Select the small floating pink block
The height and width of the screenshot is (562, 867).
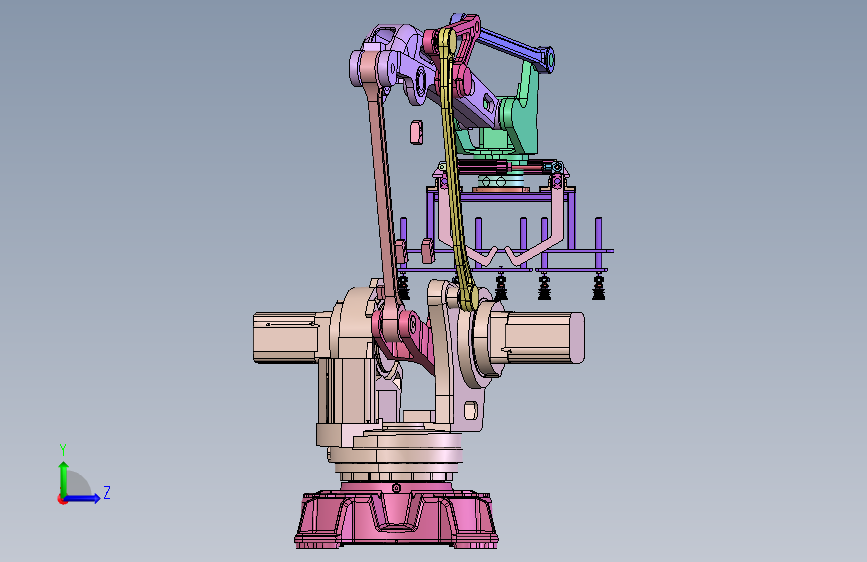tap(416, 132)
